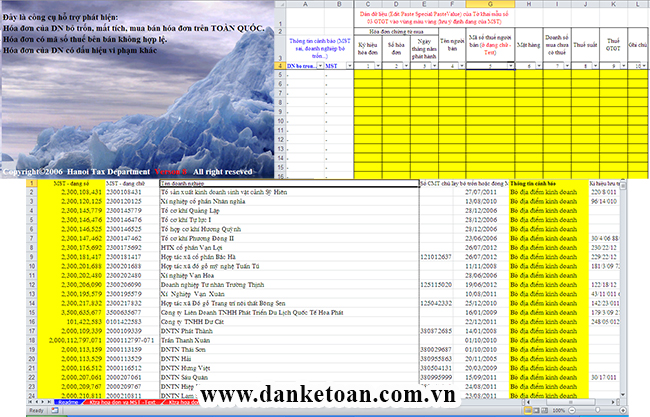Click ID number cell 121012637
The image size is (650, 417).
[x=436, y=257]
